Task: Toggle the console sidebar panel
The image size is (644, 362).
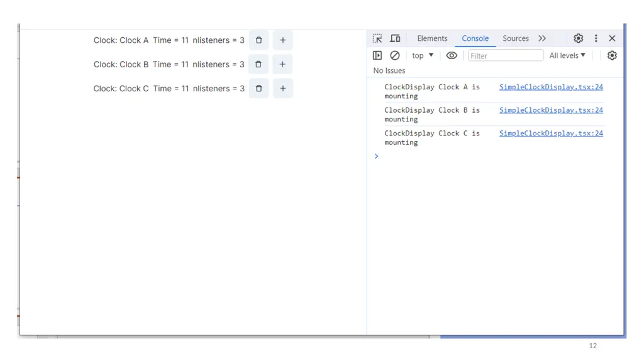Action: point(377,55)
